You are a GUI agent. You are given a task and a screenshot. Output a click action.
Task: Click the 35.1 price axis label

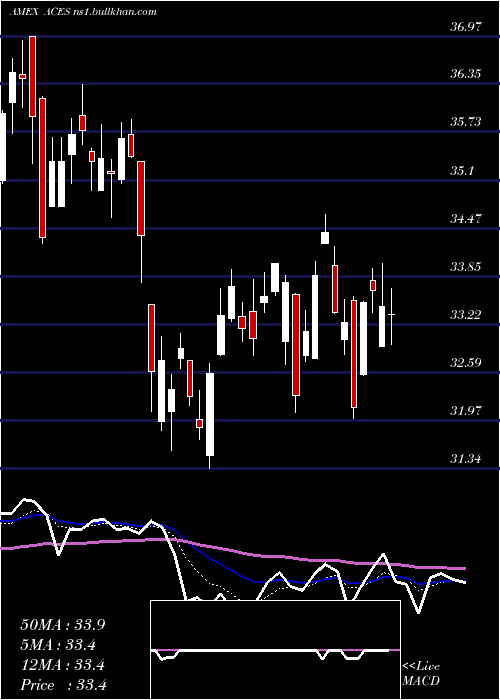point(462,171)
